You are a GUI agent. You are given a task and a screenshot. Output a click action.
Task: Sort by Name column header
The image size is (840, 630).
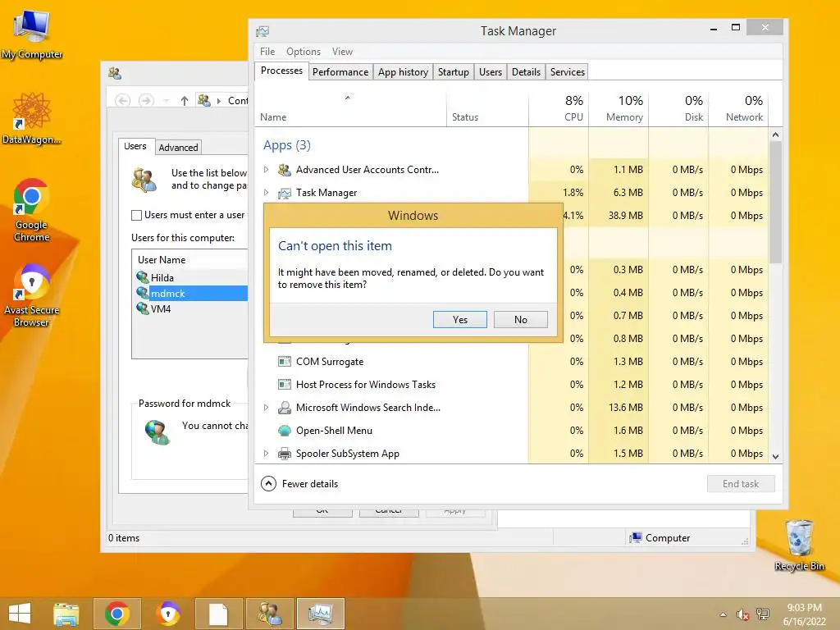tap(350, 109)
